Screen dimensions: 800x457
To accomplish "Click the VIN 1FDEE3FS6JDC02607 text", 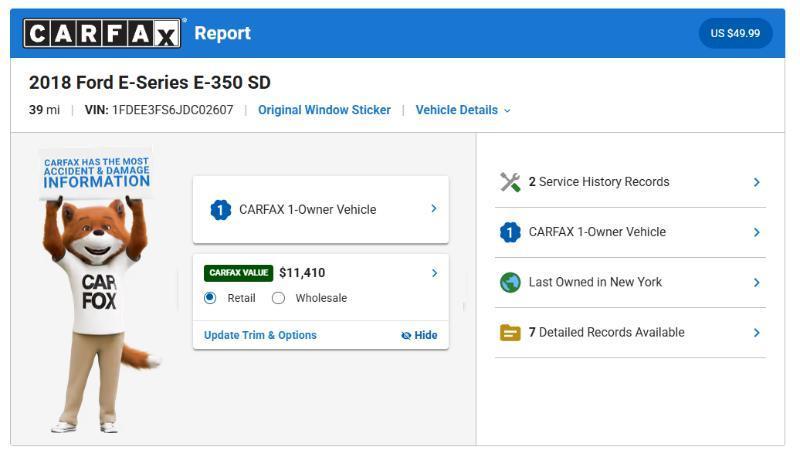I will pos(159,110).
